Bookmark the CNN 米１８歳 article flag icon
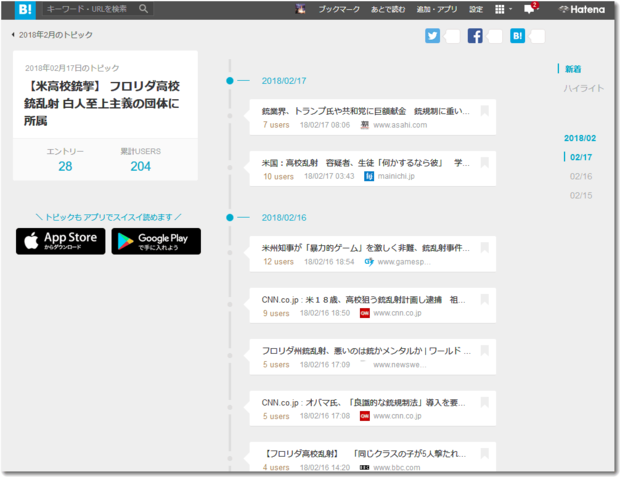The image size is (620, 477). 485,299
